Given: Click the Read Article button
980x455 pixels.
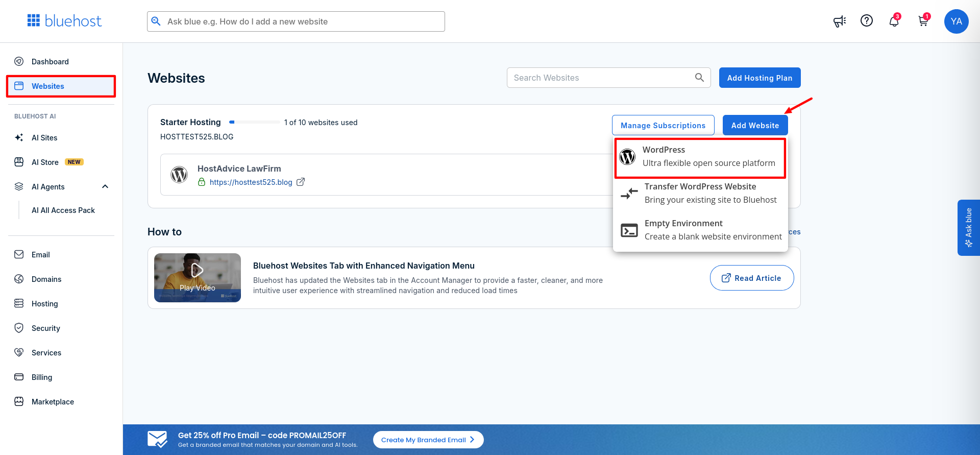Looking at the screenshot, I should point(751,278).
